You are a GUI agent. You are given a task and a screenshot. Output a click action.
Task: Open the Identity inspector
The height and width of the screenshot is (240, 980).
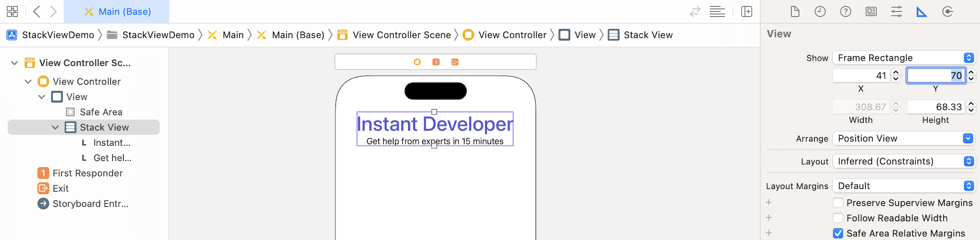coord(871,12)
